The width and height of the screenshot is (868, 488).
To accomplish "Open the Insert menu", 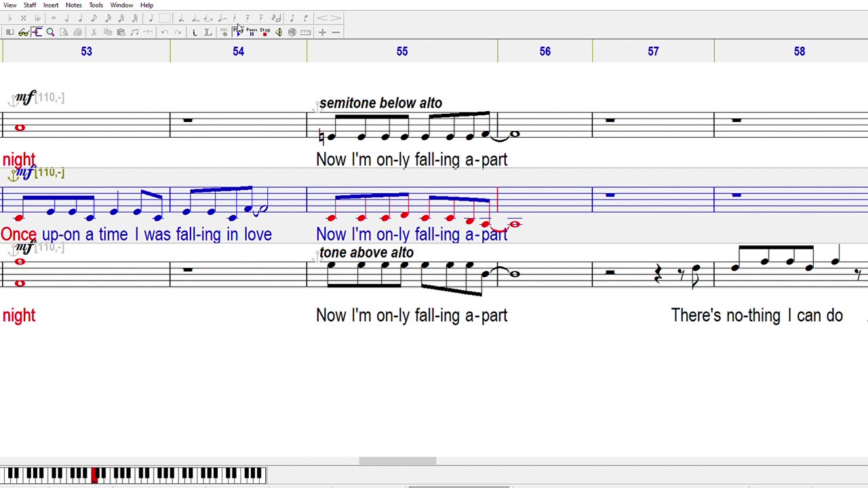I will 51,5.
